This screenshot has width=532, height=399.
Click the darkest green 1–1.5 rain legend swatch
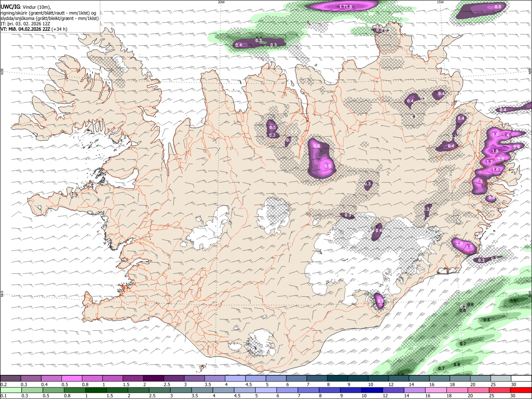pyautogui.click(x=96, y=390)
